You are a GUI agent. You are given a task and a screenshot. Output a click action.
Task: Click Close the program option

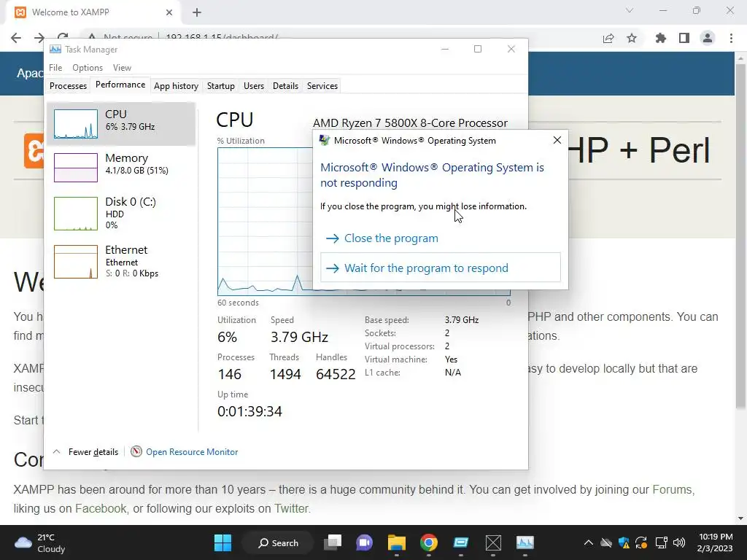pos(391,238)
